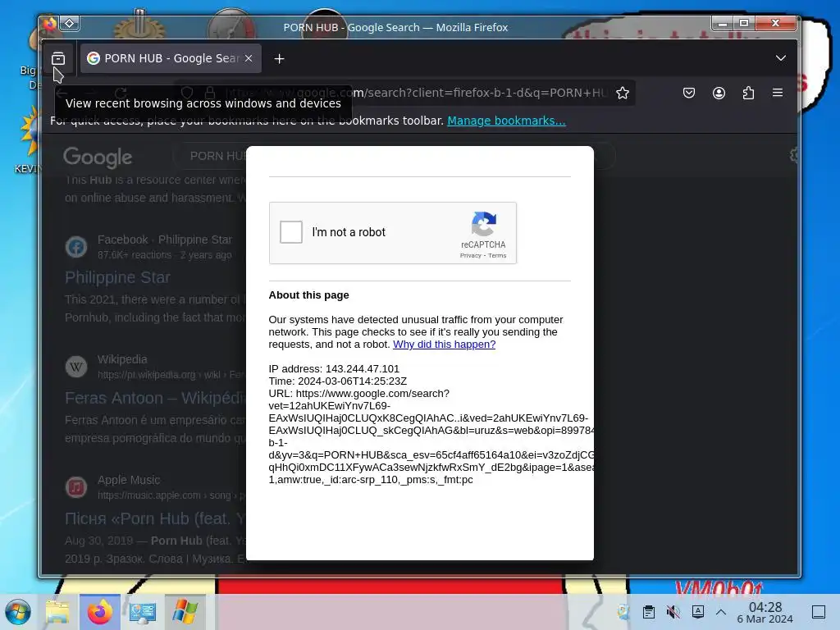Screen dimensions: 840x630
Task: Click the lock site security icon
Action: click(209, 93)
